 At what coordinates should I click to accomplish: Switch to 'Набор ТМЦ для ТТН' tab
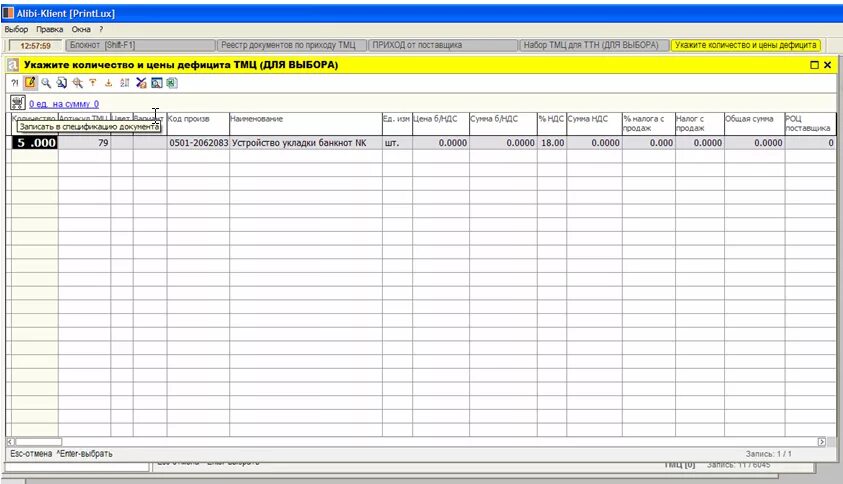(595, 45)
